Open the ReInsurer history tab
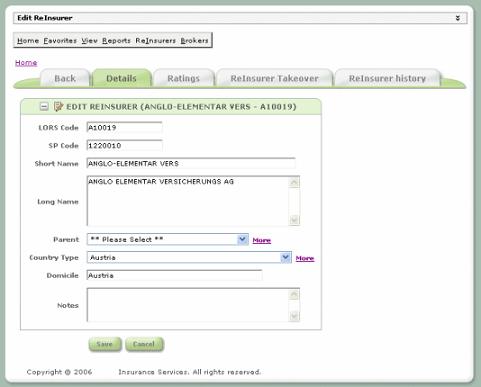Image resolution: width=481 pixels, height=387 pixels. click(387, 79)
